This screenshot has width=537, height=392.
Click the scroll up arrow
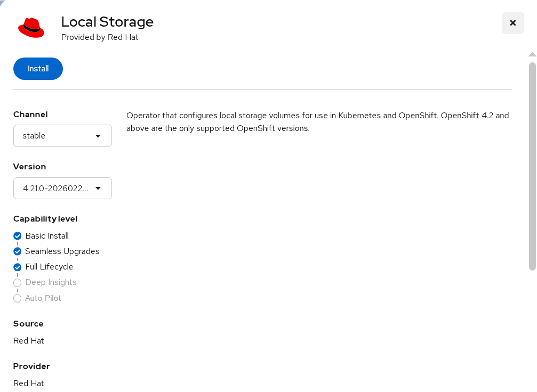[x=532, y=54]
